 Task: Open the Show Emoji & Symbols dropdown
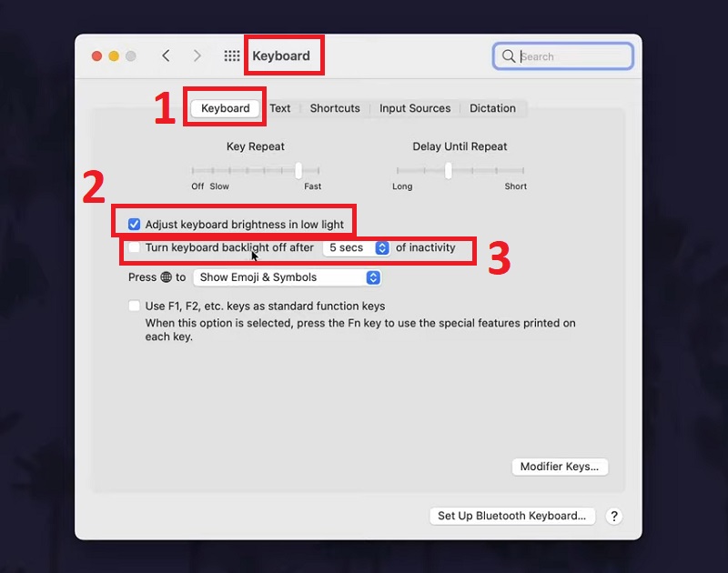[x=286, y=277]
